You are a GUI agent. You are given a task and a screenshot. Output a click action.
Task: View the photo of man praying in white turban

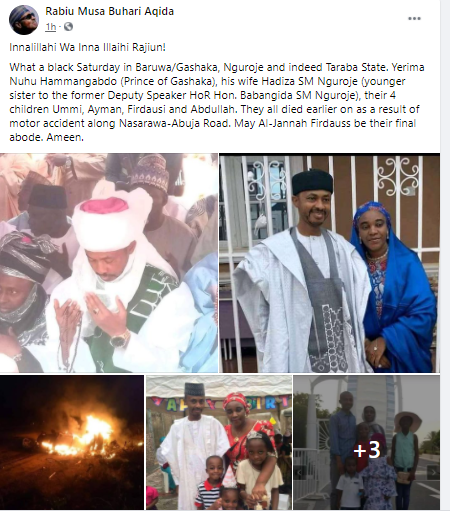pos(109,263)
